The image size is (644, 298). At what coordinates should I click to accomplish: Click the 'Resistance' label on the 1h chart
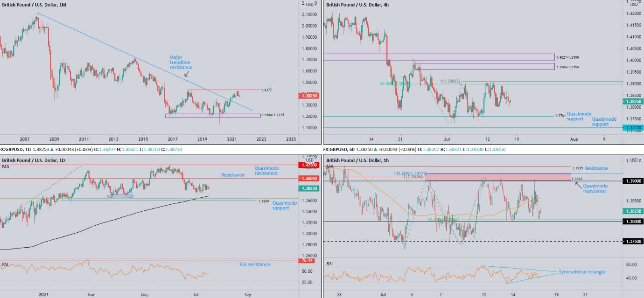coord(596,168)
